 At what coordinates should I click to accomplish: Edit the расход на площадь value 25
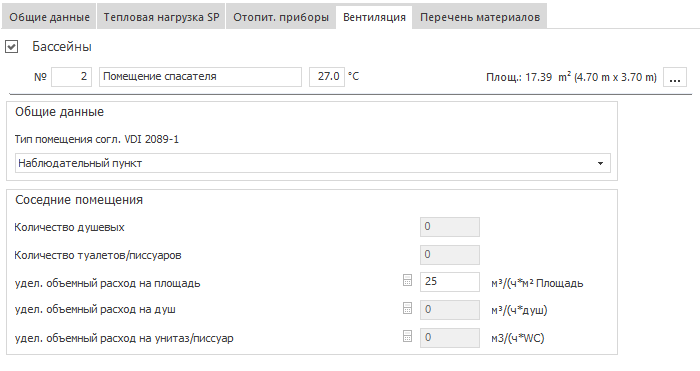point(450,282)
